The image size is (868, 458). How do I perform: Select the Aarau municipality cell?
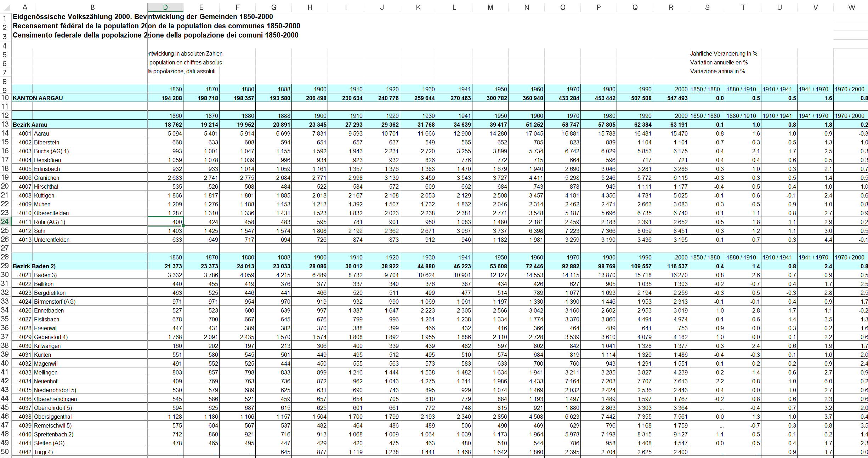90,133
